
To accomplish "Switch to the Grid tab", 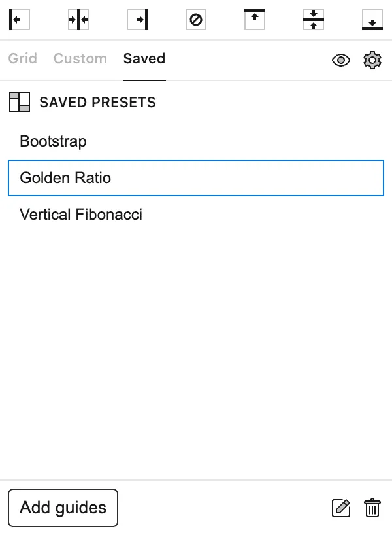I will tap(23, 59).
